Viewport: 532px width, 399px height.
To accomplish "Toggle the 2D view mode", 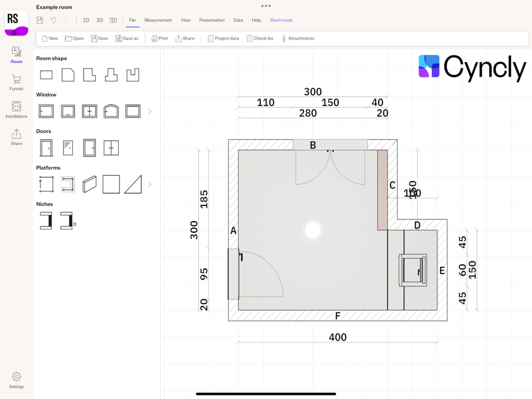I will pos(86,20).
